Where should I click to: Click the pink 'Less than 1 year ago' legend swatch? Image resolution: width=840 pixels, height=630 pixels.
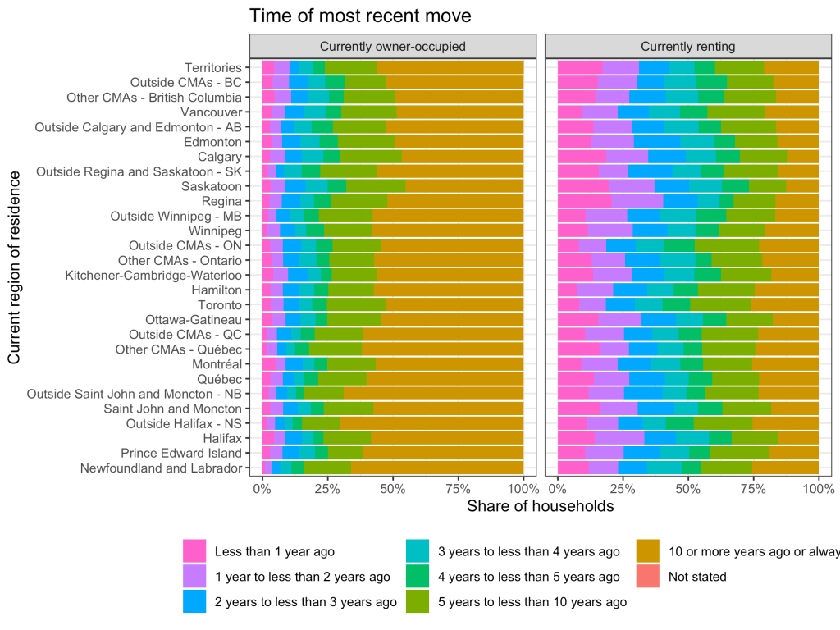click(x=194, y=551)
